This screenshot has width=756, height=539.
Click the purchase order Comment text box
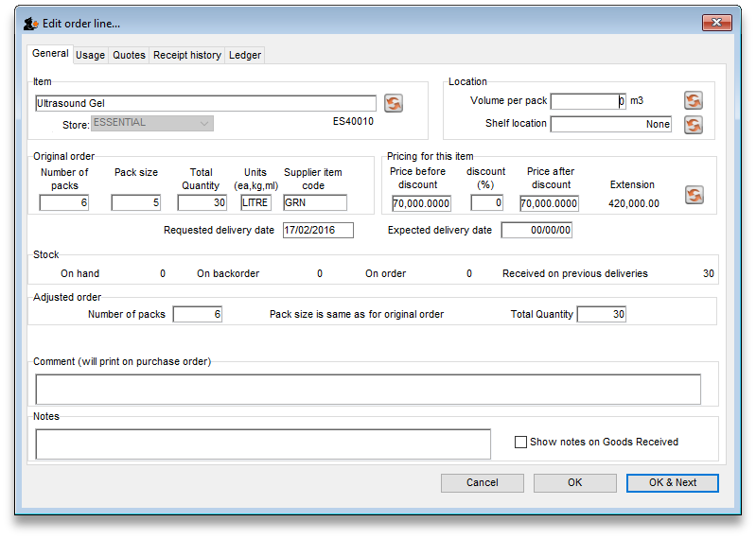367,390
